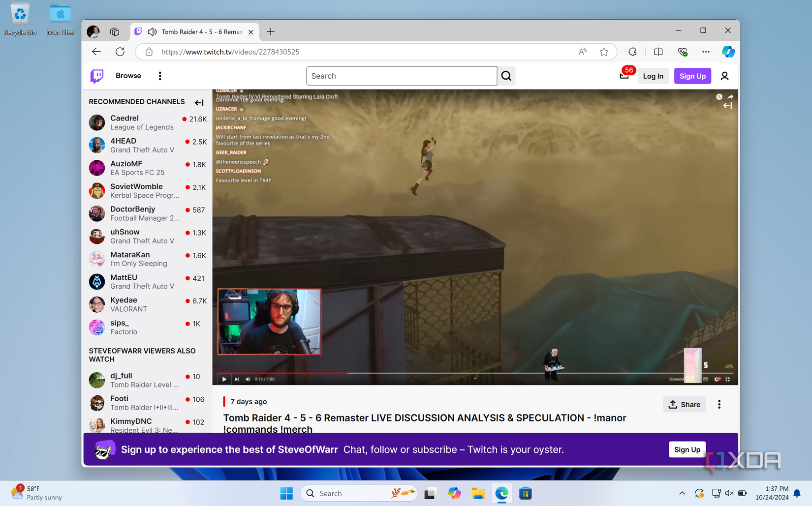Screen dimensions: 812x506
Task: Toggle split screen view in Edge
Action: click(658, 52)
